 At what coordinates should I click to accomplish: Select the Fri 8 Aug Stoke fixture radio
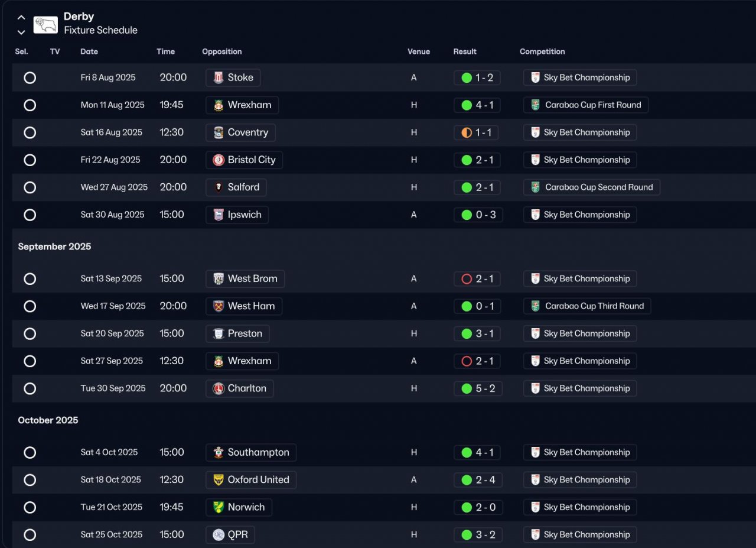(x=30, y=78)
